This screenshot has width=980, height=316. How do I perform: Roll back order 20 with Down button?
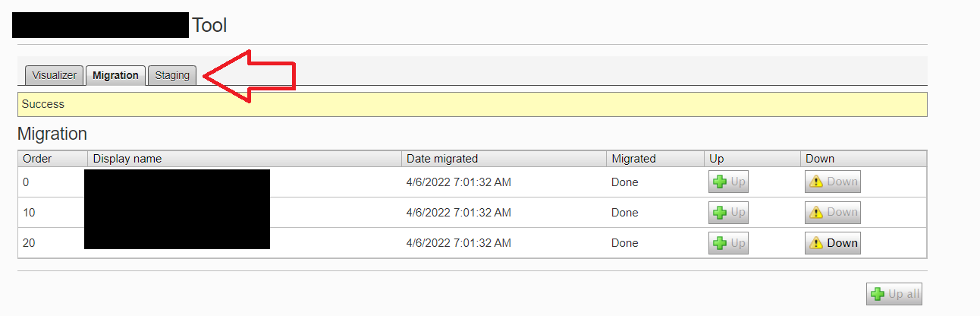[x=832, y=243]
